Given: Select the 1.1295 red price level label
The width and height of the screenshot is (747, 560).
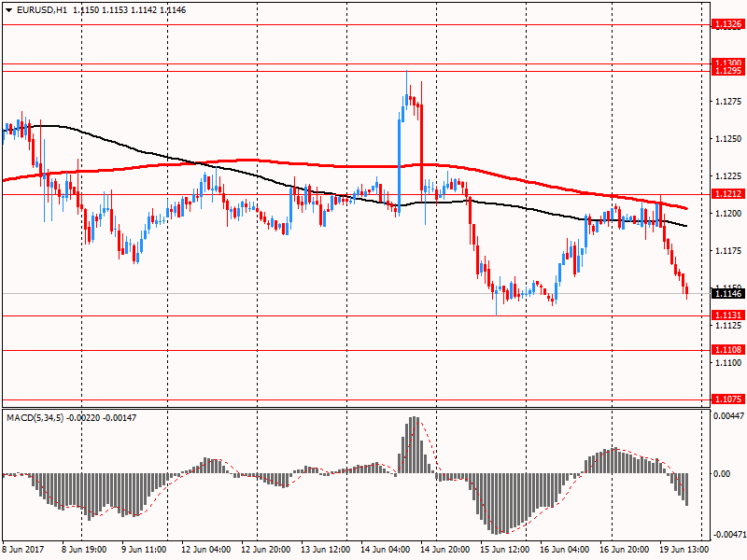Looking at the screenshot, I should coord(728,71).
